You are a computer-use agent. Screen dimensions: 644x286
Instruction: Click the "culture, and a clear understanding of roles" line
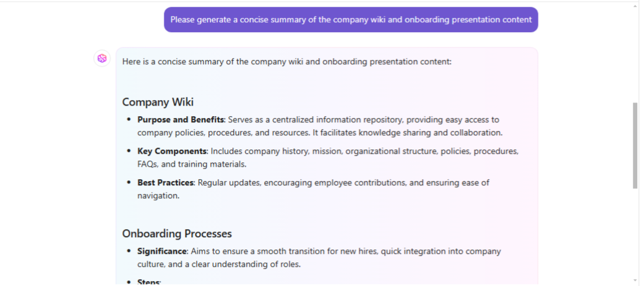219,264
